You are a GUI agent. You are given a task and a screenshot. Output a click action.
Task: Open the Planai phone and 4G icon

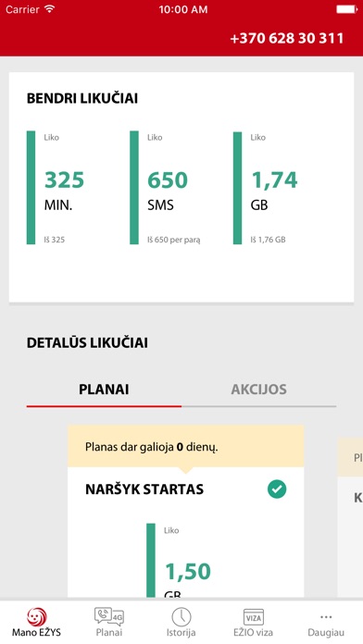click(x=109, y=616)
